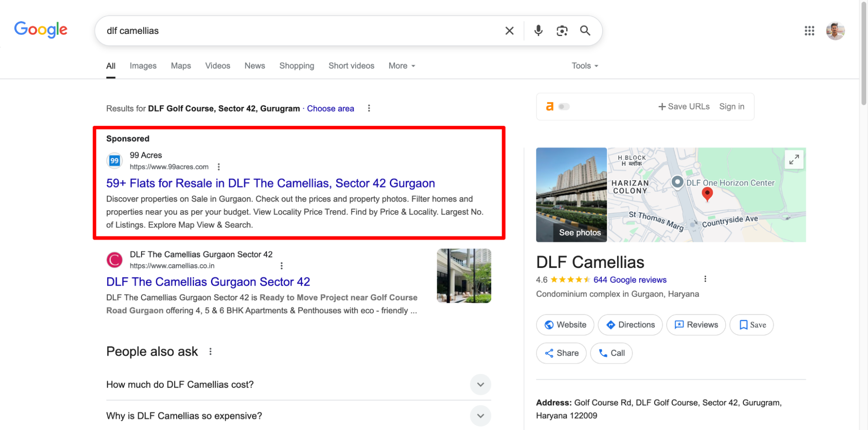Click 'See photos' on the building thumbnail

[580, 232]
